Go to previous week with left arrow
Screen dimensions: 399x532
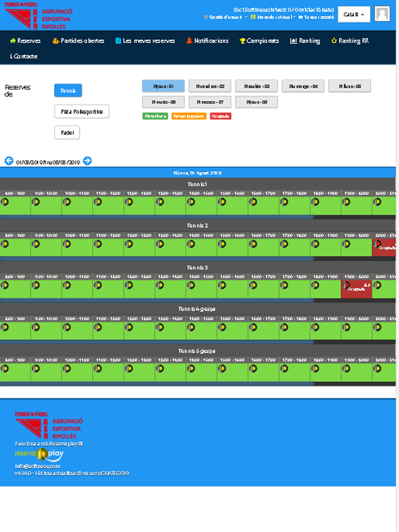9,161
